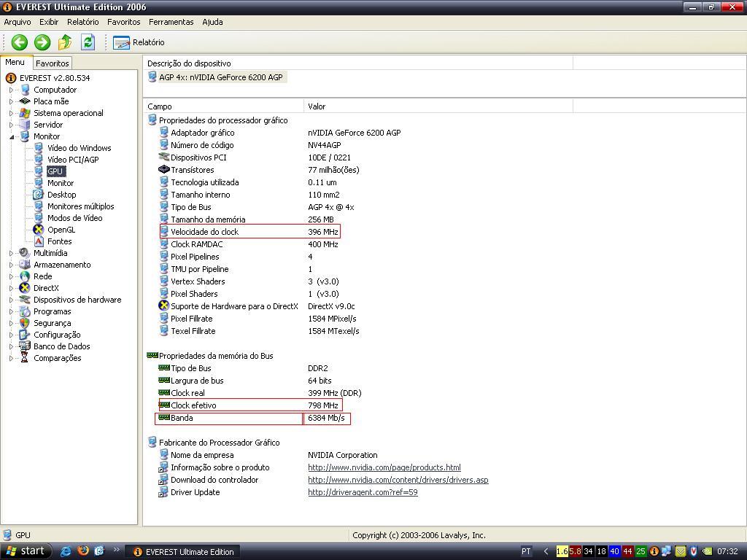Click the tray clock showing 07:32

727,551
